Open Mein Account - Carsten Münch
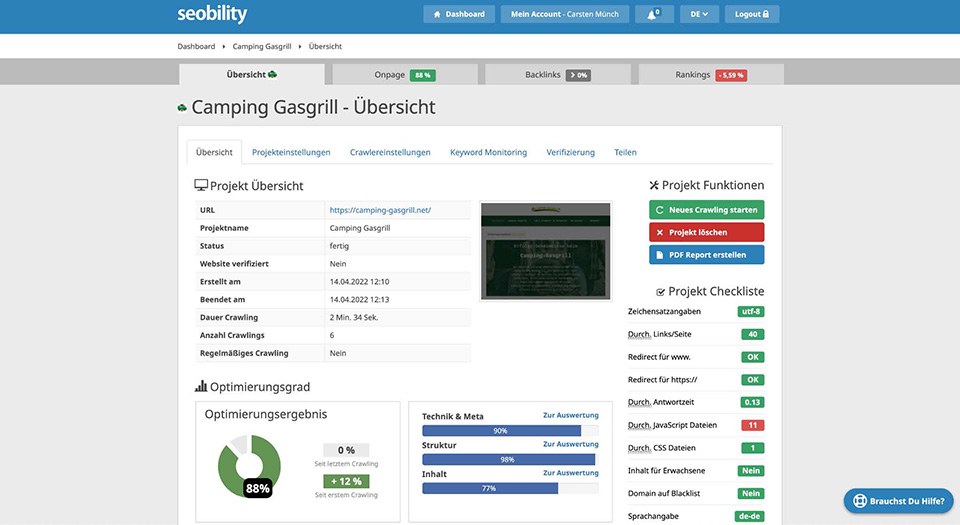Image resolution: width=960 pixels, height=525 pixels. [564, 14]
